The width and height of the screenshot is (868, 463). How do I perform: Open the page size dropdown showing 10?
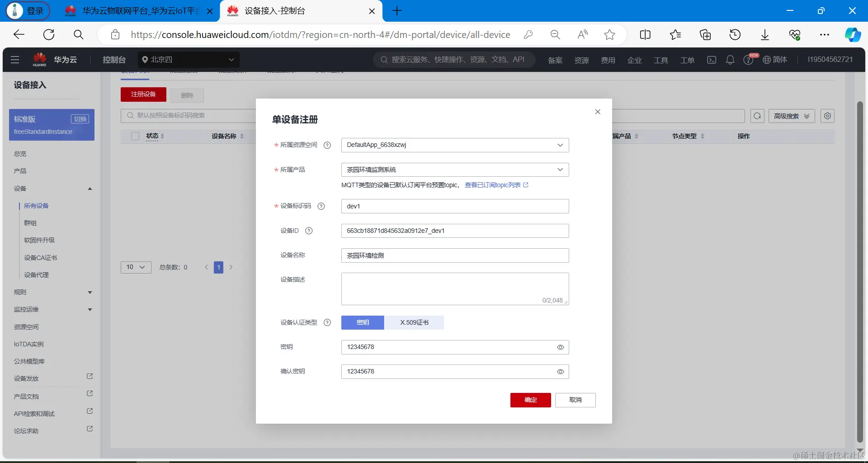tap(136, 267)
